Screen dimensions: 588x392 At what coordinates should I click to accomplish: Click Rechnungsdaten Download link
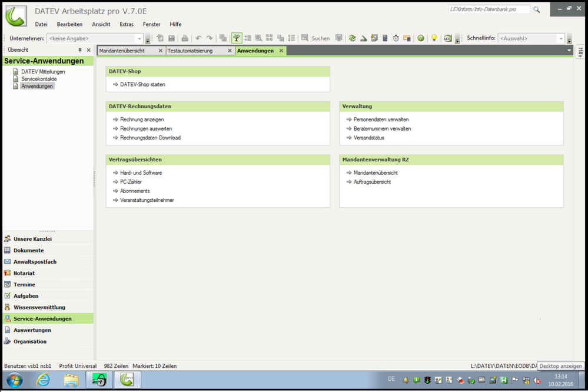coord(150,138)
